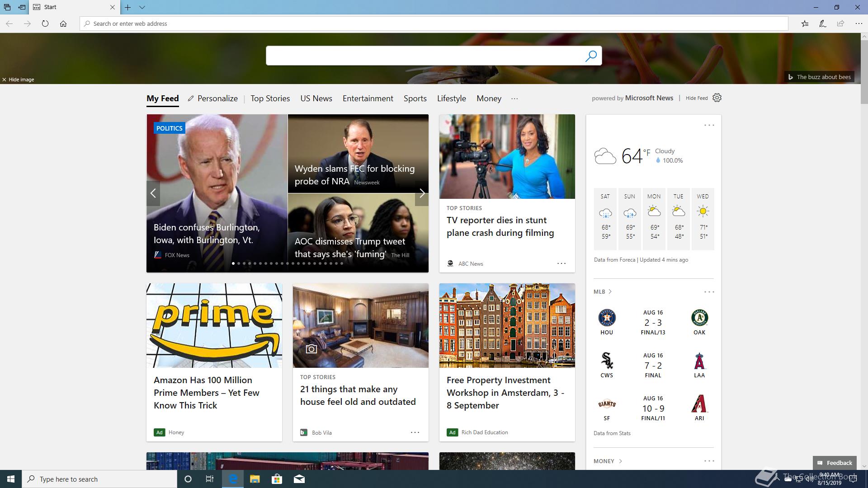The width and height of the screenshot is (868, 488).
Task: Click the Share this page icon
Action: [840, 23]
